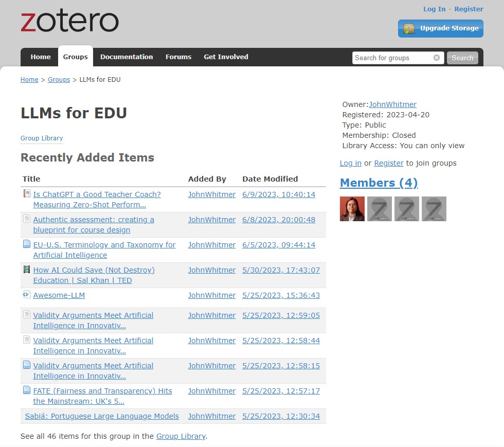Click the Zotero logo

69,22
